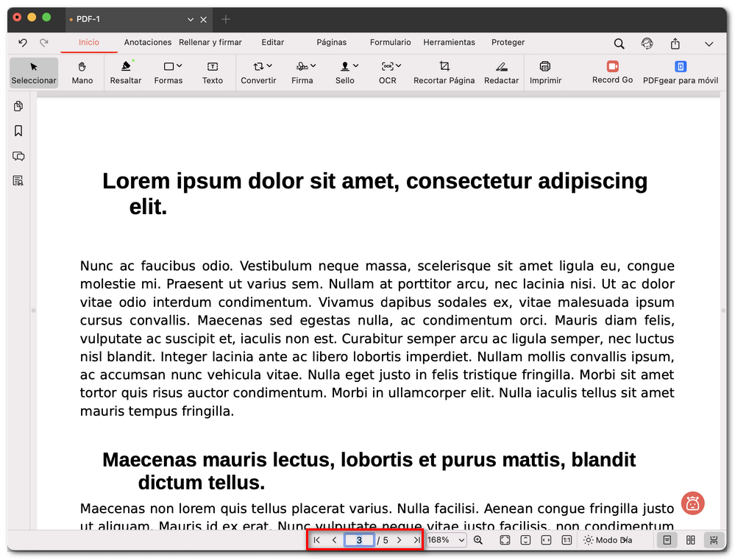Switch to the Anotaciones tab

(x=147, y=42)
